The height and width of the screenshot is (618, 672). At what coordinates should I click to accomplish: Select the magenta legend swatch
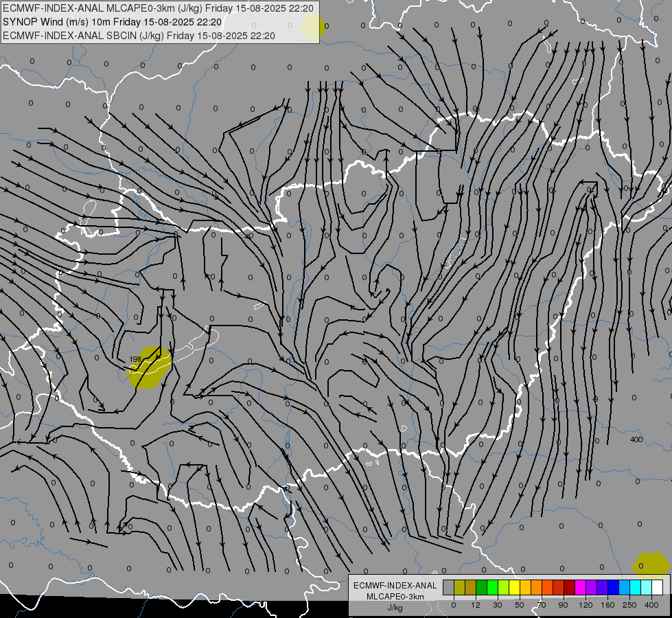coord(581,587)
